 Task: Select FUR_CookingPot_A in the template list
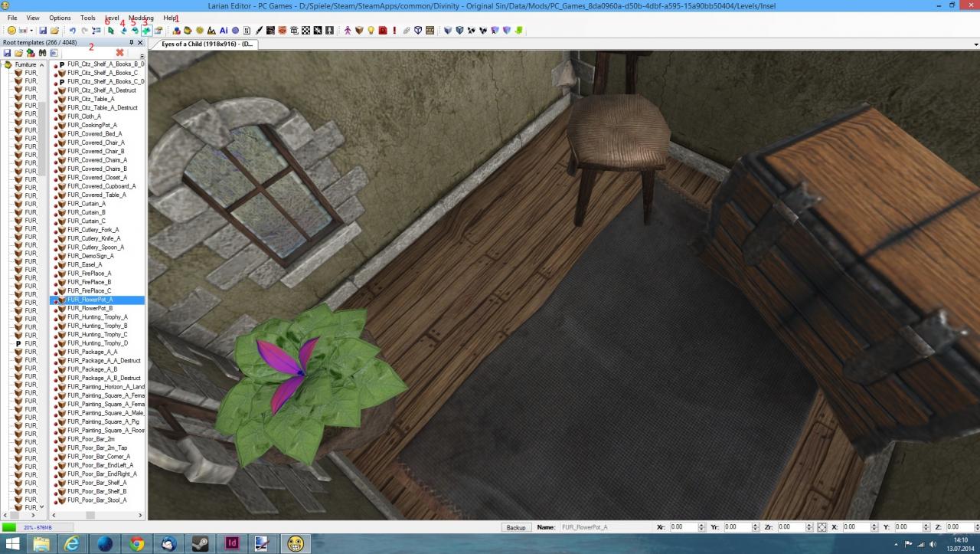pyautogui.click(x=92, y=125)
